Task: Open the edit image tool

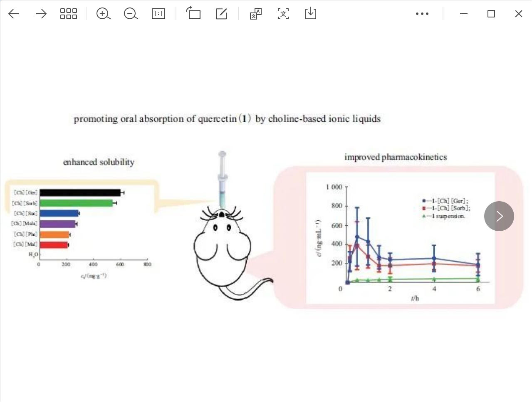Action: (x=221, y=14)
